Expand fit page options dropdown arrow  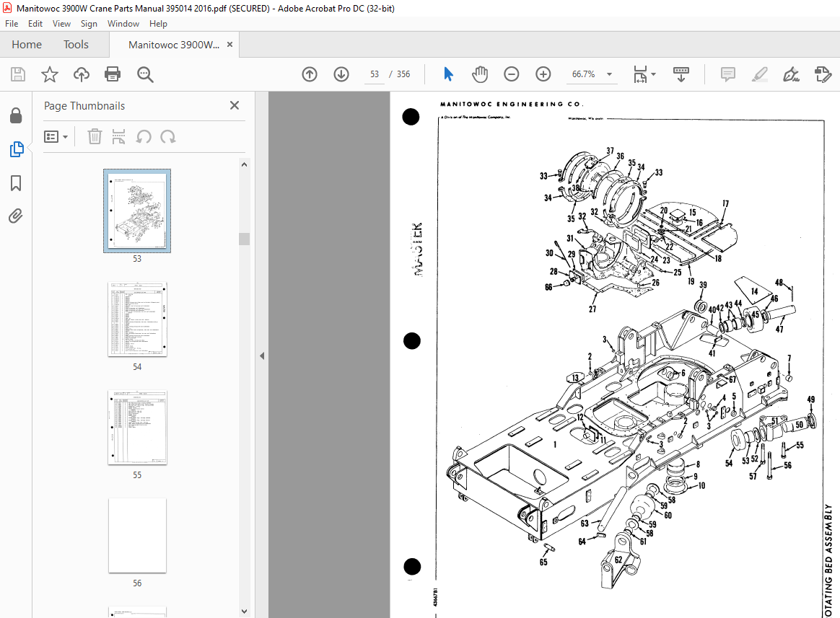click(654, 74)
